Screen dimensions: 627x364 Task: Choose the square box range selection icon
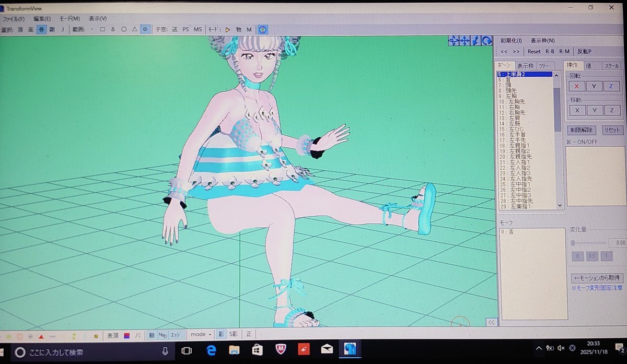pos(102,29)
